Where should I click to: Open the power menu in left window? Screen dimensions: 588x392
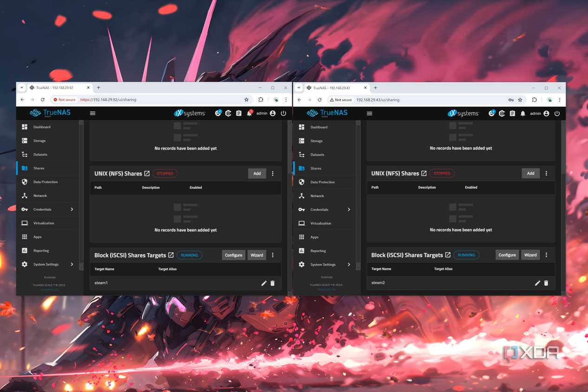coord(283,113)
